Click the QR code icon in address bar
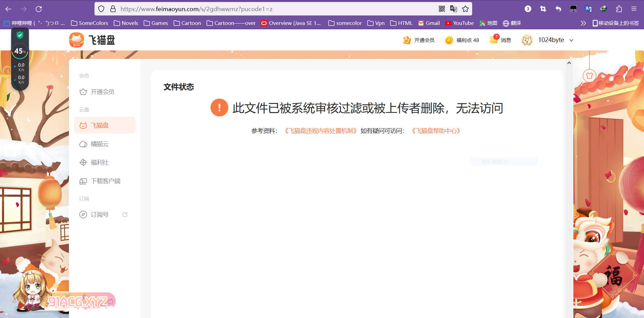This screenshot has width=644, height=318. pos(442,9)
